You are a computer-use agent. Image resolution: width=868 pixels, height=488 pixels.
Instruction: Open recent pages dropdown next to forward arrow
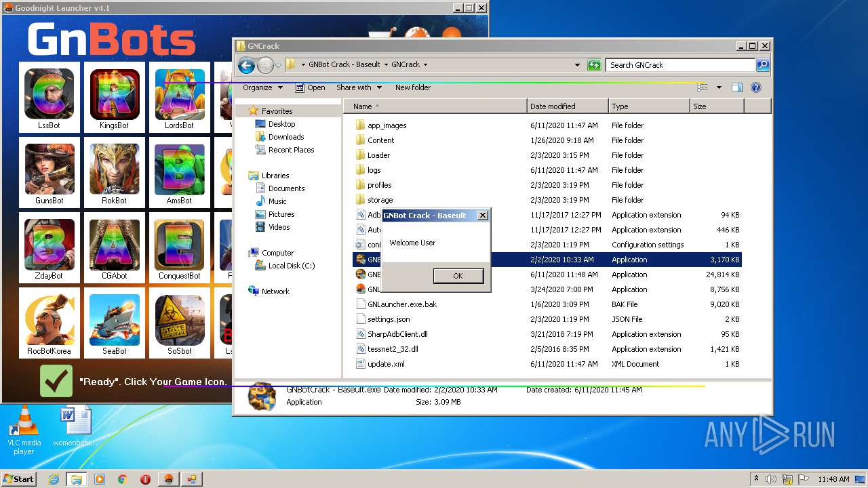278,66
